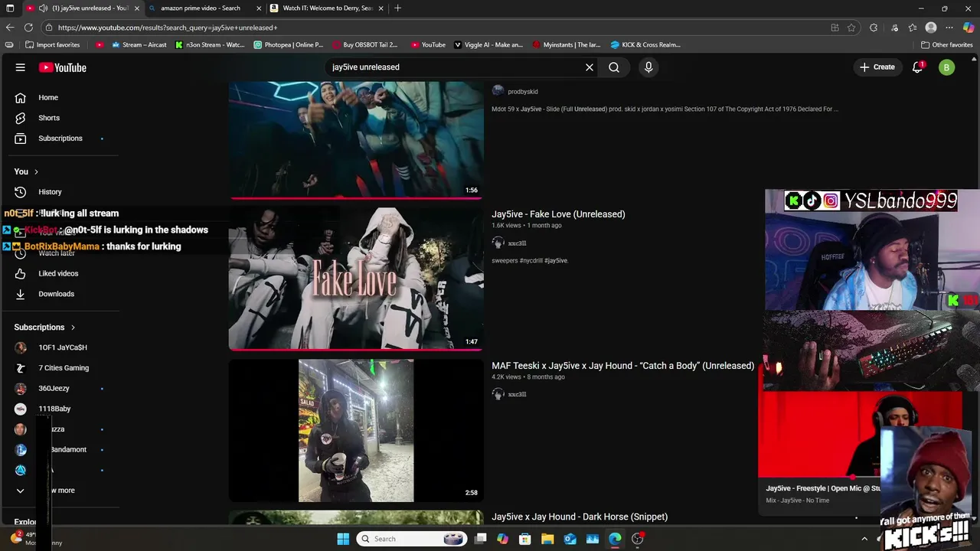Image resolution: width=980 pixels, height=551 pixels.
Task: Mute the YouTube tab speaker icon
Action: click(x=43, y=8)
